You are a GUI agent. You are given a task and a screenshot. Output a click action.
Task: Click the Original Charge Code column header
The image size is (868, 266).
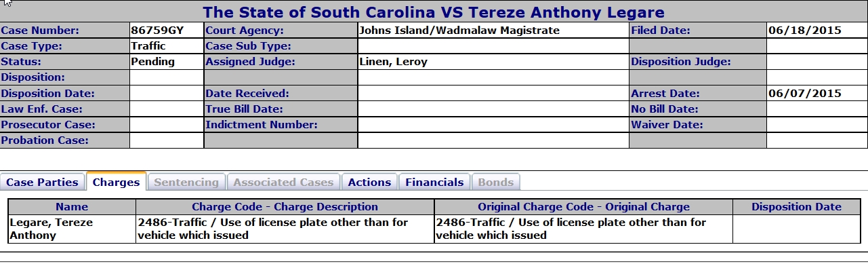[x=583, y=207]
